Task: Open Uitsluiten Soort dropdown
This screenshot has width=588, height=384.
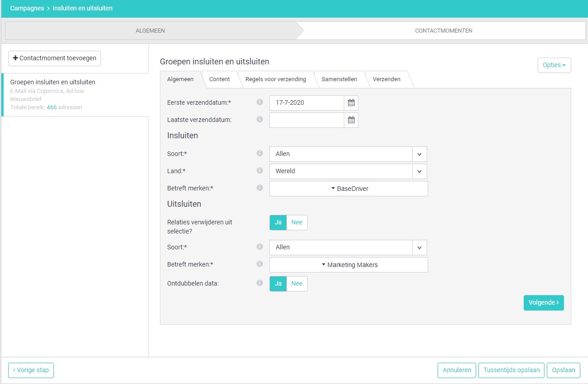Action: click(x=348, y=248)
